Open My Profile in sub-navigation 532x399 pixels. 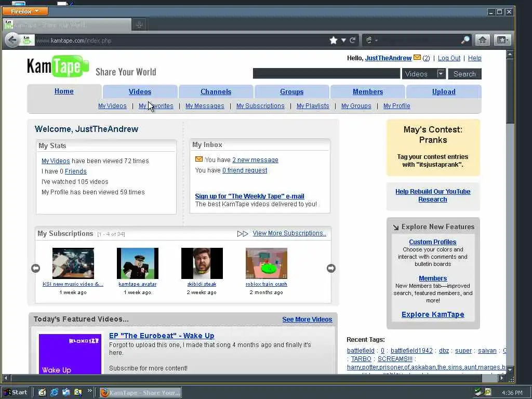pos(396,106)
